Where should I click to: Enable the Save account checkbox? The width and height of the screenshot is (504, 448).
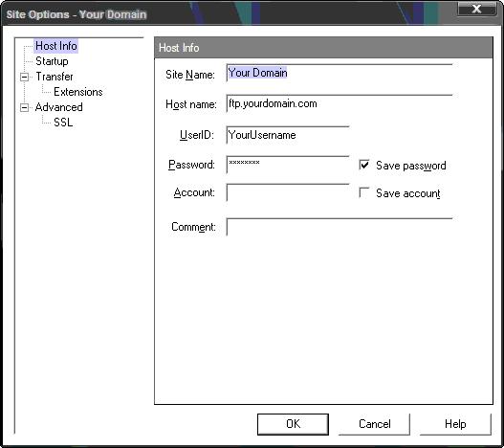coord(364,192)
